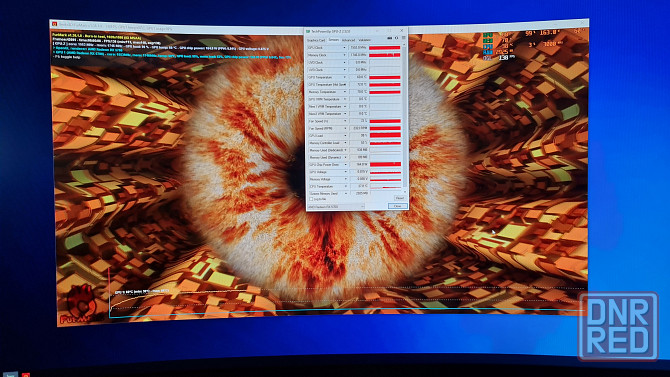Click the Close button in GPU-Z
Screen dimensions: 670x377
tap(397, 206)
